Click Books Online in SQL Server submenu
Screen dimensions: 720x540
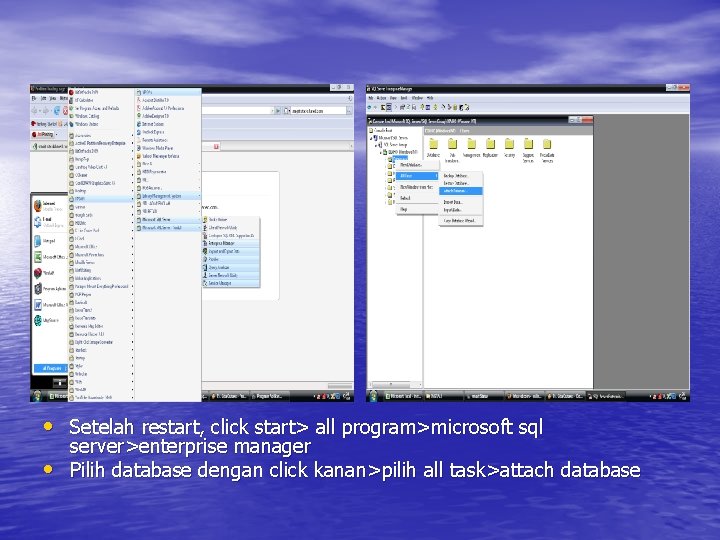(x=231, y=219)
